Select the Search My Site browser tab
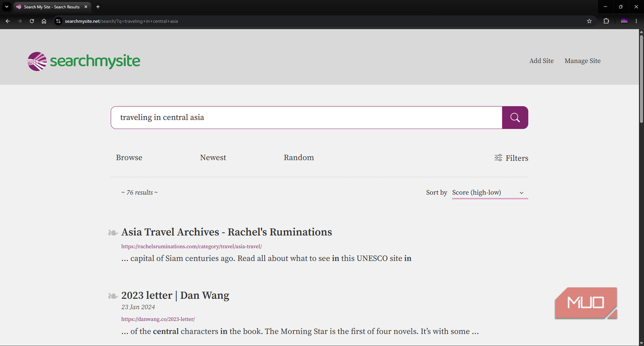The width and height of the screenshot is (644, 346). pyautogui.click(x=52, y=7)
